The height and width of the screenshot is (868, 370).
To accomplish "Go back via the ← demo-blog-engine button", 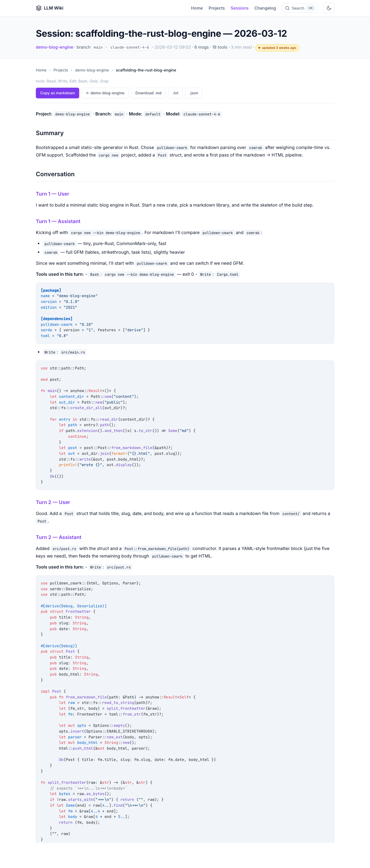I will (x=105, y=93).
